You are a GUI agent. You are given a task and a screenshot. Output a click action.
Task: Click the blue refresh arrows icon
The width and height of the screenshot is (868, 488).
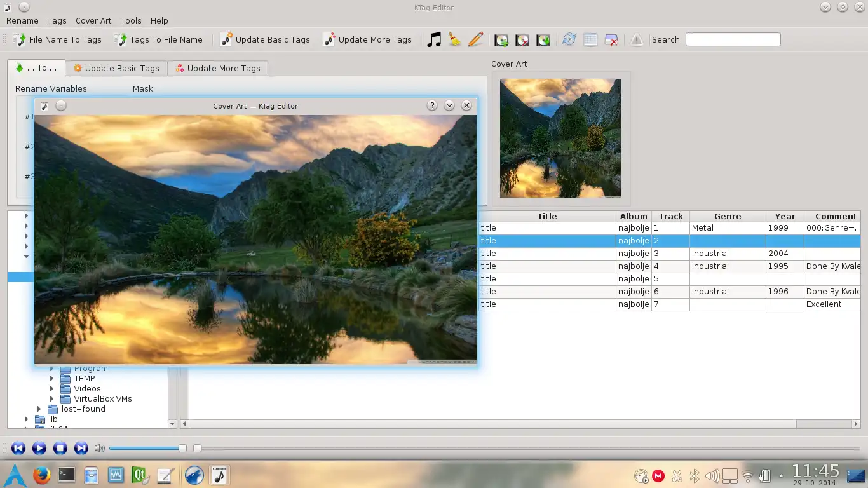point(569,39)
